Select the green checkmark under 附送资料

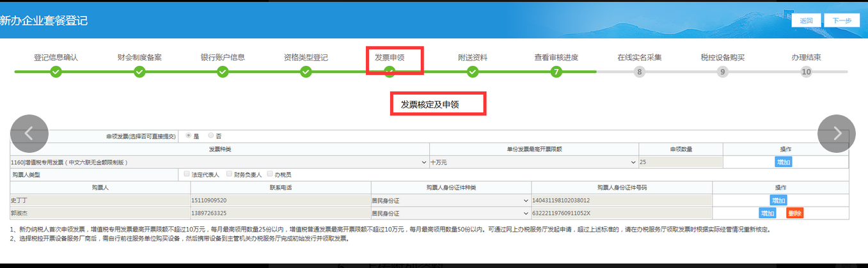tap(473, 72)
